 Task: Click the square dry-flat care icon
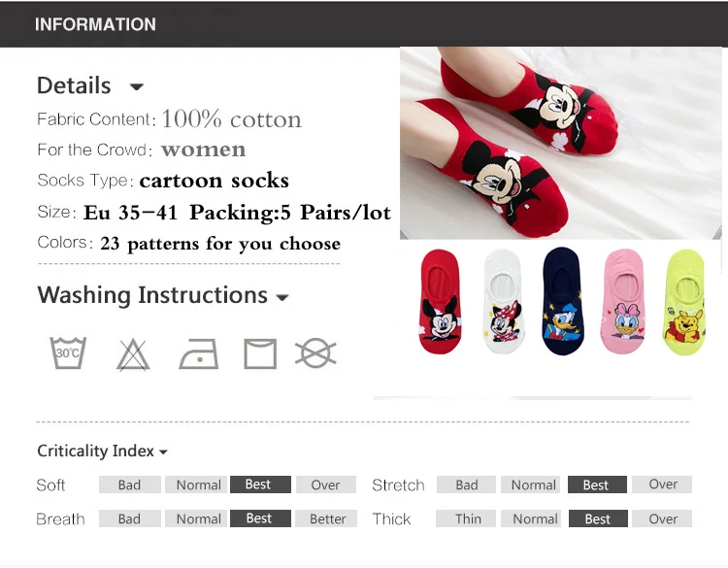coord(260,354)
